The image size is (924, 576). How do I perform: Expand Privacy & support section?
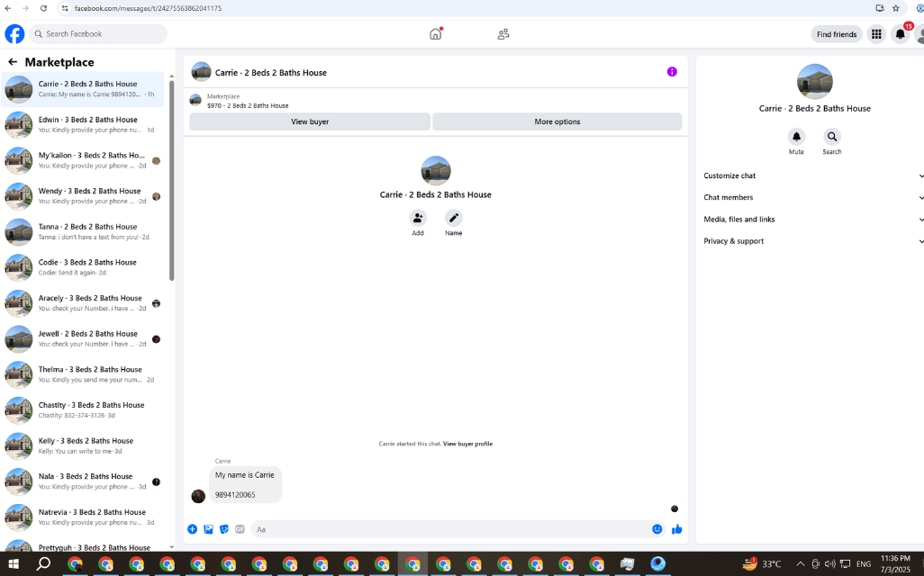pyautogui.click(x=813, y=241)
